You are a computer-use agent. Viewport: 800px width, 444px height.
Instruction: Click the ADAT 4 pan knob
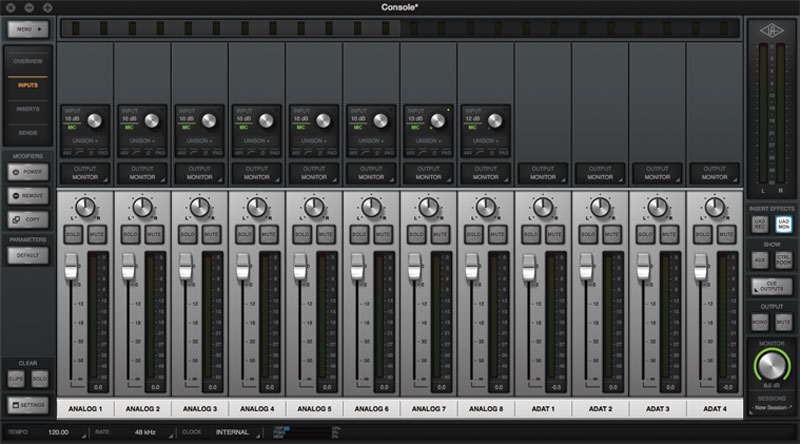(x=714, y=207)
